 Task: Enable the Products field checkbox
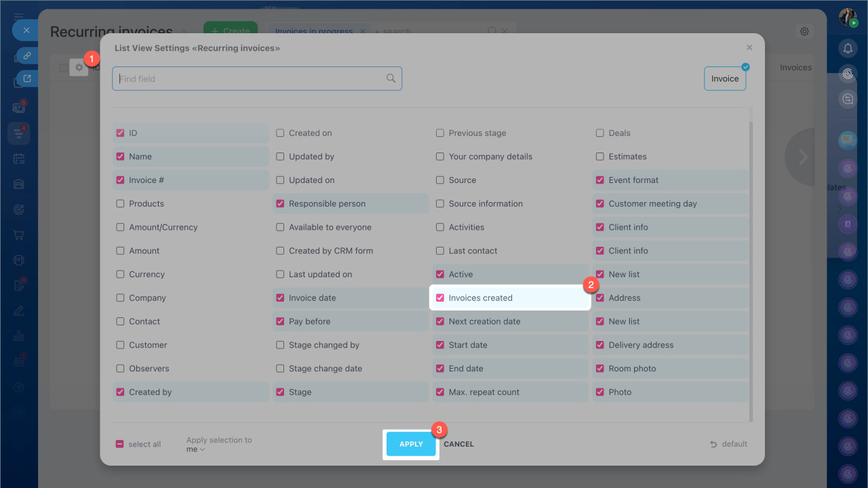(x=120, y=203)
